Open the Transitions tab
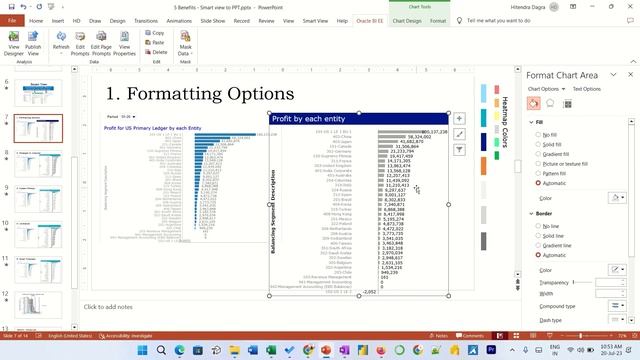Screen dimensions: 640x360 [x=146, y=20]
